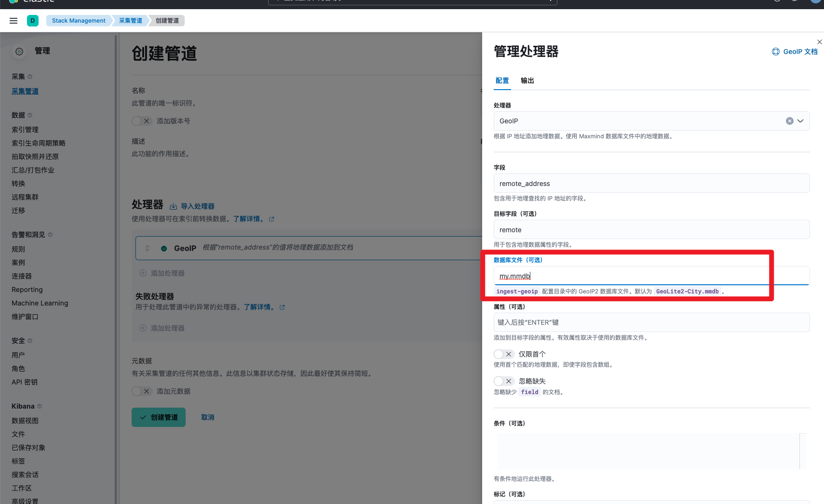Screen dimensions: 824x504
Task: Click the green success status icon on GeoIP processor
Action: coord(163,248)
